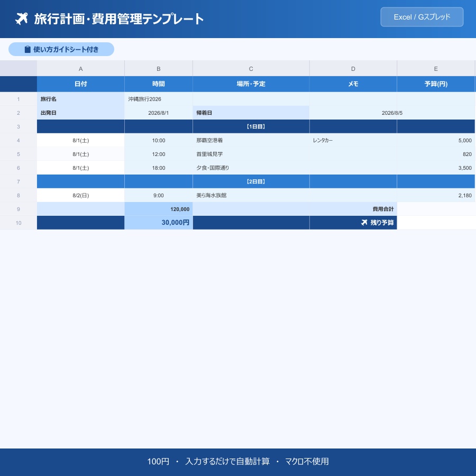Select the 帰着日 label cell
This screenshot has height=476, width=476.
[251, 113]
